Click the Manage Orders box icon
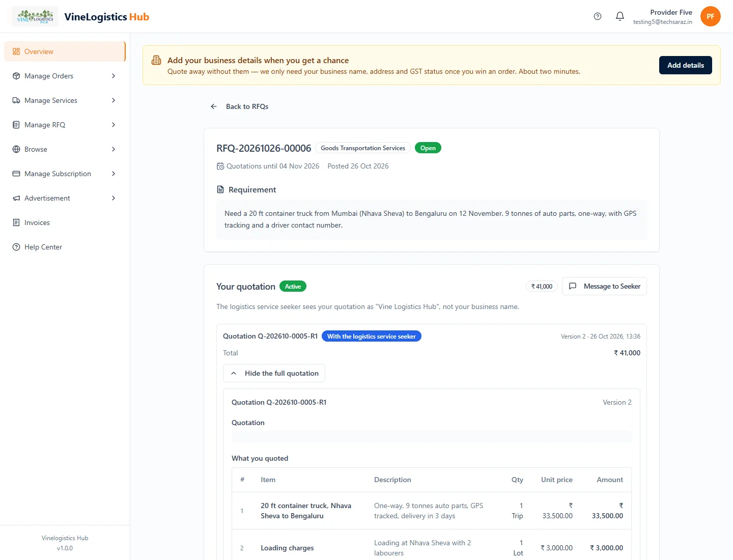Image resolution: width=733 pixels, height=560 pixels. pos(16,76)
